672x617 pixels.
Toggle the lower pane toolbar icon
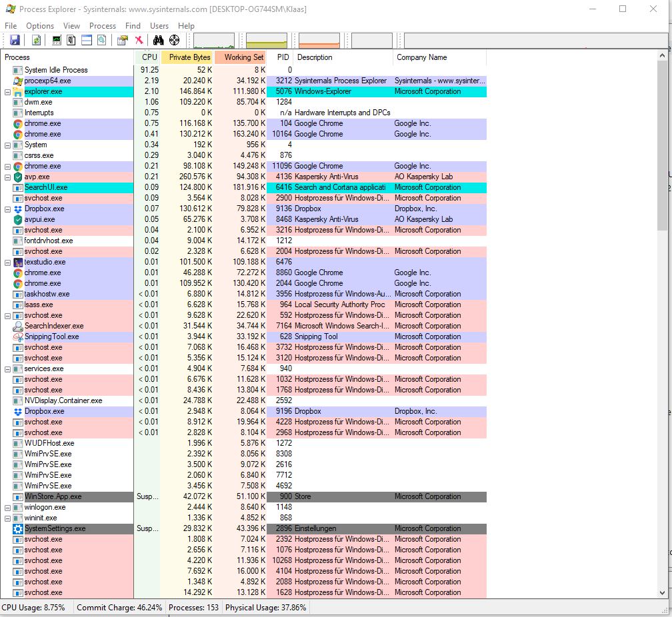[x=87, y=40]
